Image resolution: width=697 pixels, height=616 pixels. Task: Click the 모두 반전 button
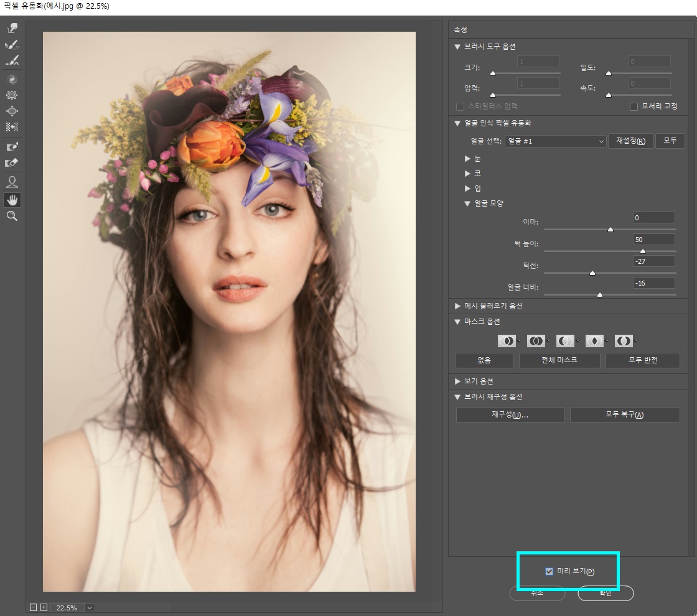[643, 360]
